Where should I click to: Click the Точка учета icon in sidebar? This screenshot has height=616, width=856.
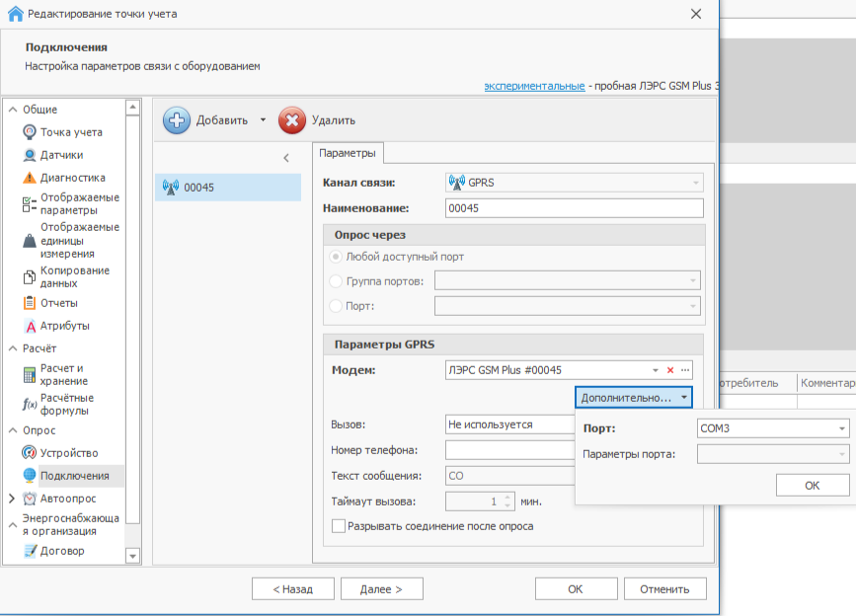click(30, 132)
